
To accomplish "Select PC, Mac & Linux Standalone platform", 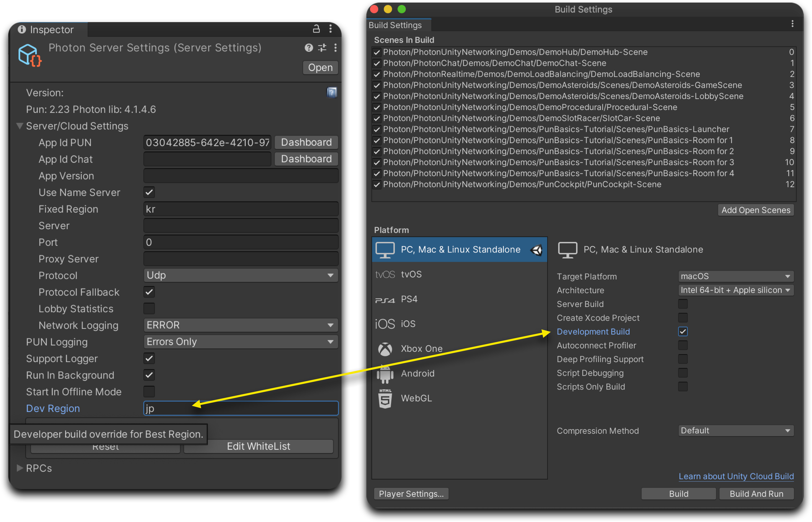I will [459, 250].
